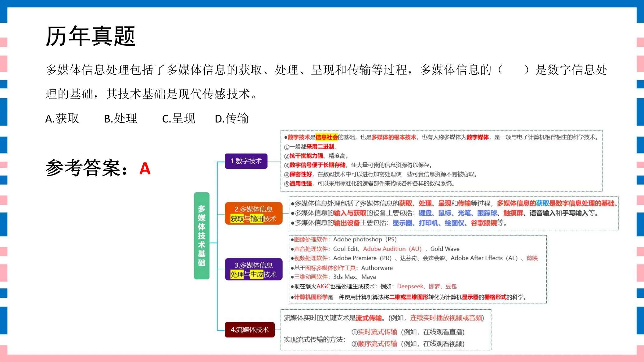This screenshot has height=362, width=644.
Task: Click the line 图像处理软件: Adobe photoshop (PS)
Action: pyautogui.click(x=344, y=240)
